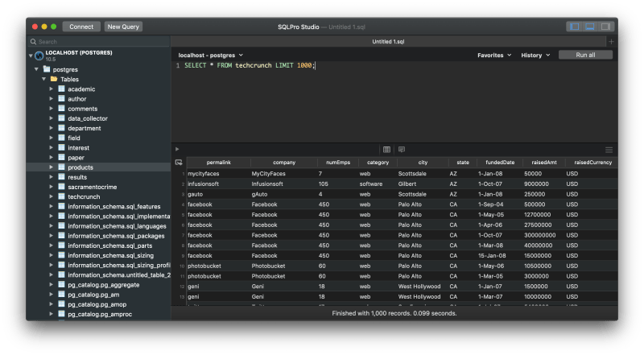Collapse the postgres database node
The height and width of the screenshot is (355, 644).
pos(36,69)
